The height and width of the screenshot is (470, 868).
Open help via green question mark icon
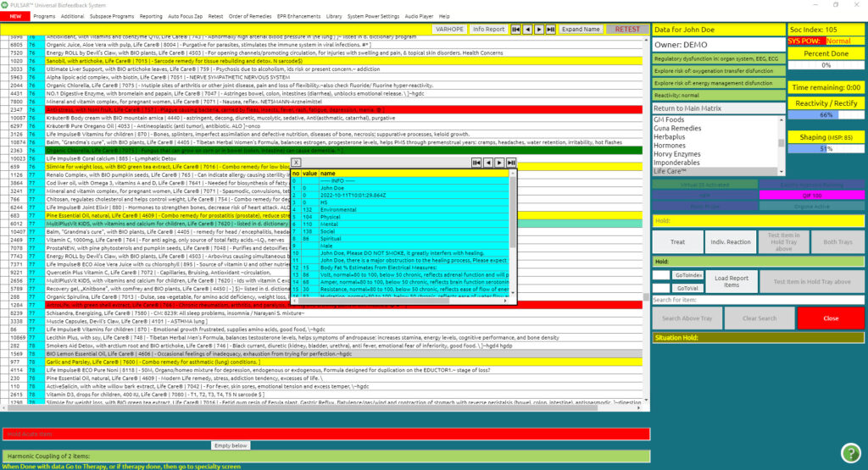click(x=850, y=452)
